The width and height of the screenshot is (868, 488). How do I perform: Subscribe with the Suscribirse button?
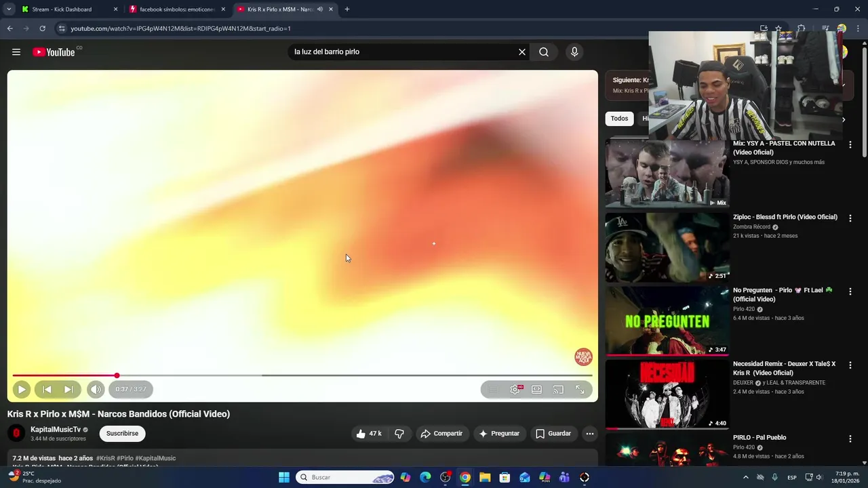click(122, 434)
